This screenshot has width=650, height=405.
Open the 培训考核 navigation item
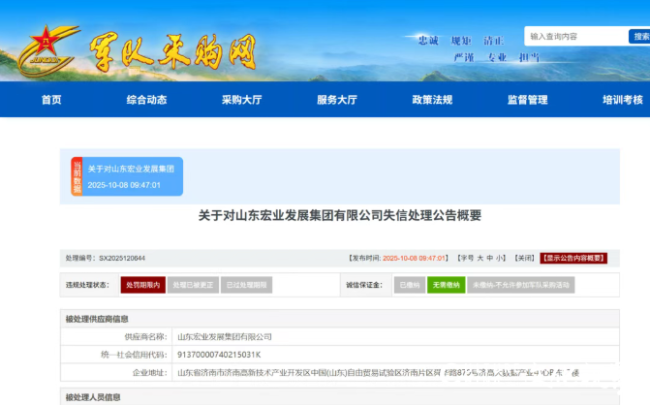coord(622,100)
